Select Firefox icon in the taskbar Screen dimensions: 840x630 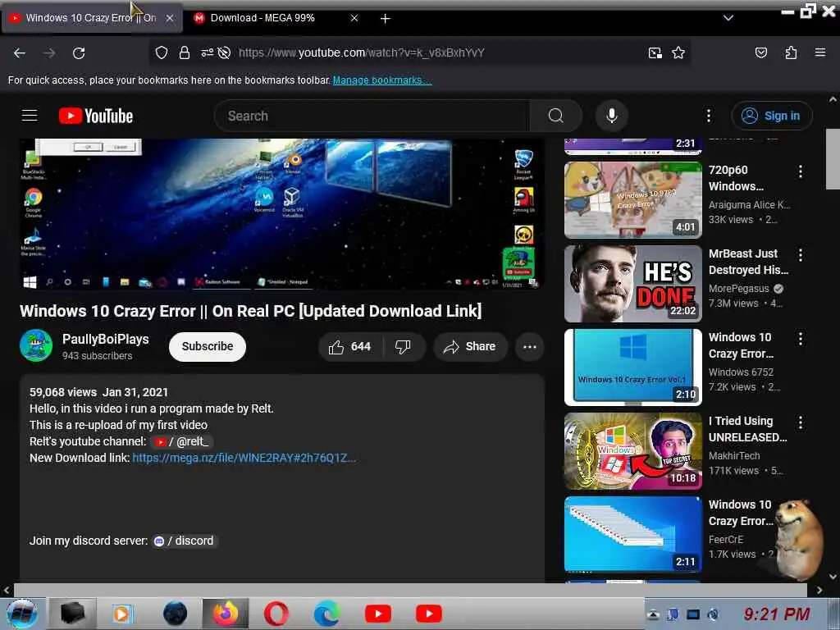coord(226,614)
